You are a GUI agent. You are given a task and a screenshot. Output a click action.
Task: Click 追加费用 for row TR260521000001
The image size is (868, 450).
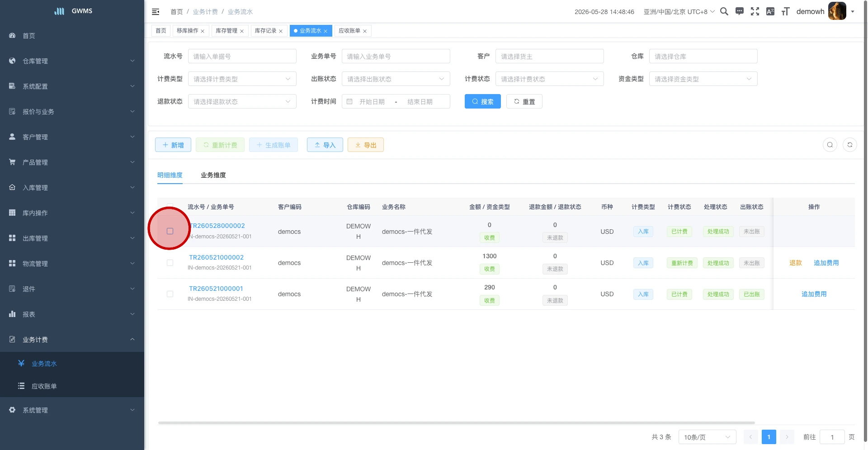click(x=814, y=294)
